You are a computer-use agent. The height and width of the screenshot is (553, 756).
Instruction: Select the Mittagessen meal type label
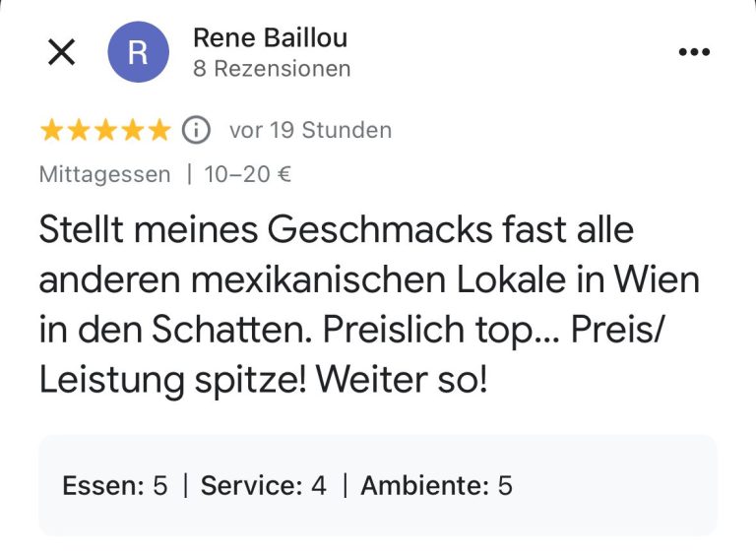click(104, 175)
